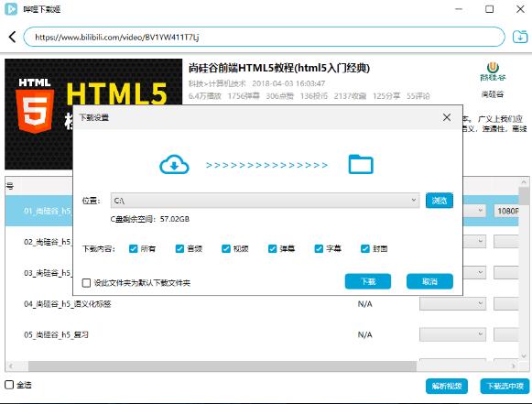This screenshot has width=532, height=404.
Task: Toggle the 弹幕 checkbox
Action: [273, 249]
